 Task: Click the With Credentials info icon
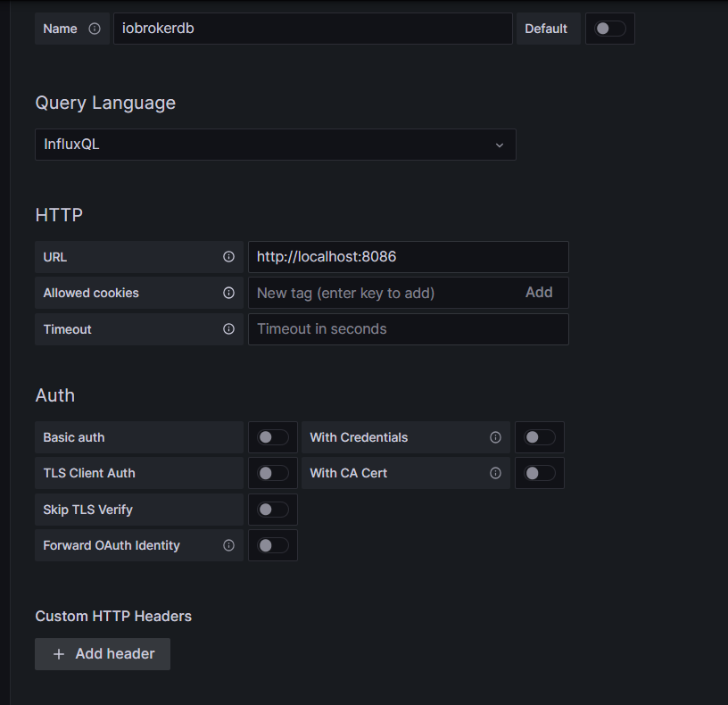(x=495, y=437)
